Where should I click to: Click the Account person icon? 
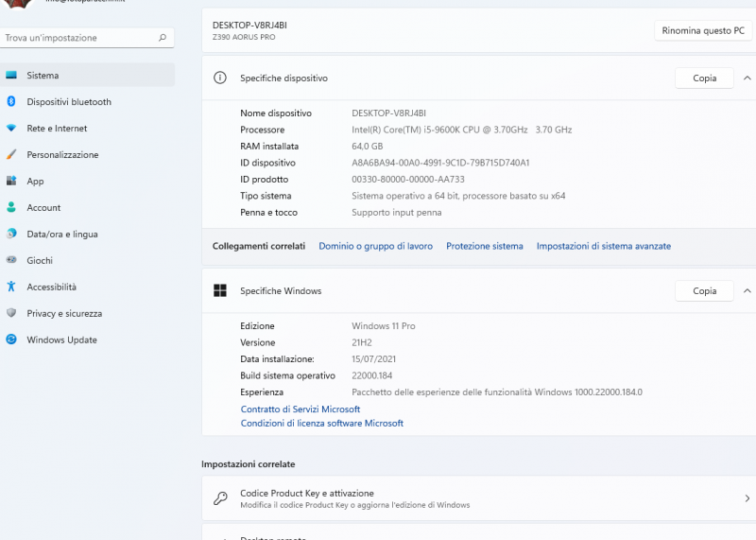(11, 207)
